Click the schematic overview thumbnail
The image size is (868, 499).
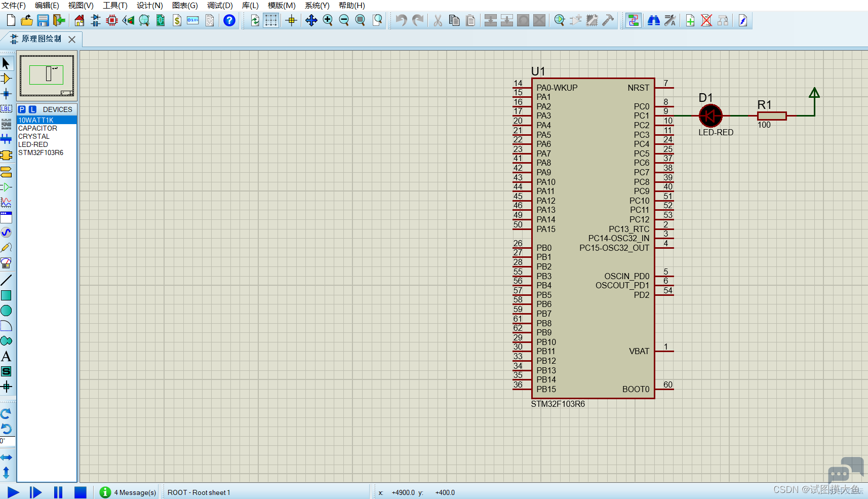tap(47, 75)
